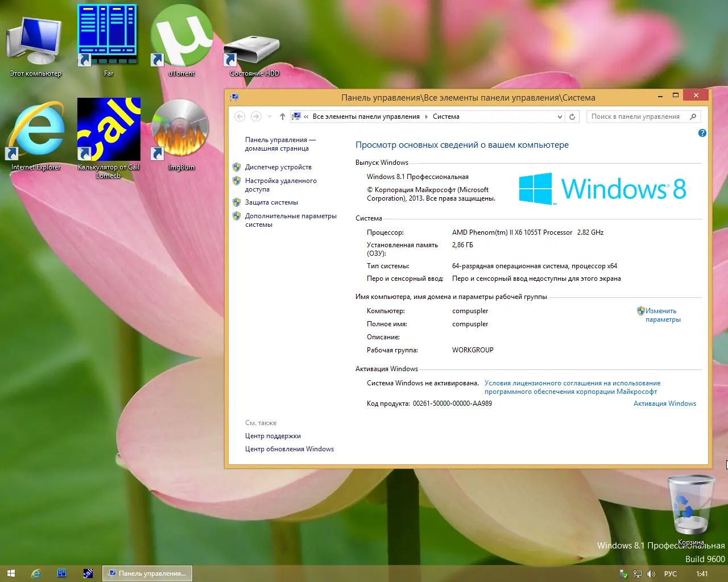Viewport: 728px width, 582px height.
Task: Launch Far manager from the taskbar
Action: click(x=62, y=573)
